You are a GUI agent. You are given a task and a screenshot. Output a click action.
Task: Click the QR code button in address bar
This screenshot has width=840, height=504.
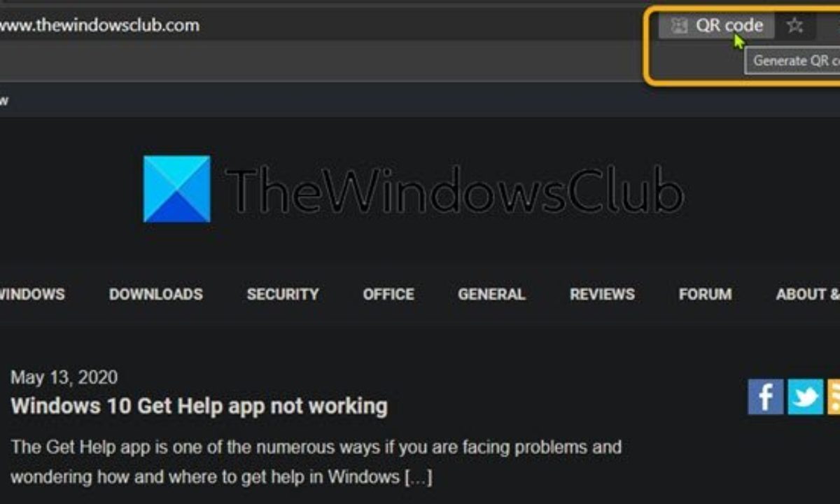pos(717,26)
